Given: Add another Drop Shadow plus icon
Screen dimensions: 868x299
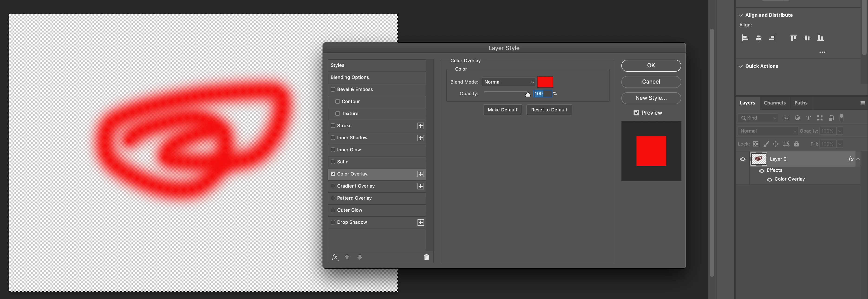Looking at the screenshot, I should 421,222.
